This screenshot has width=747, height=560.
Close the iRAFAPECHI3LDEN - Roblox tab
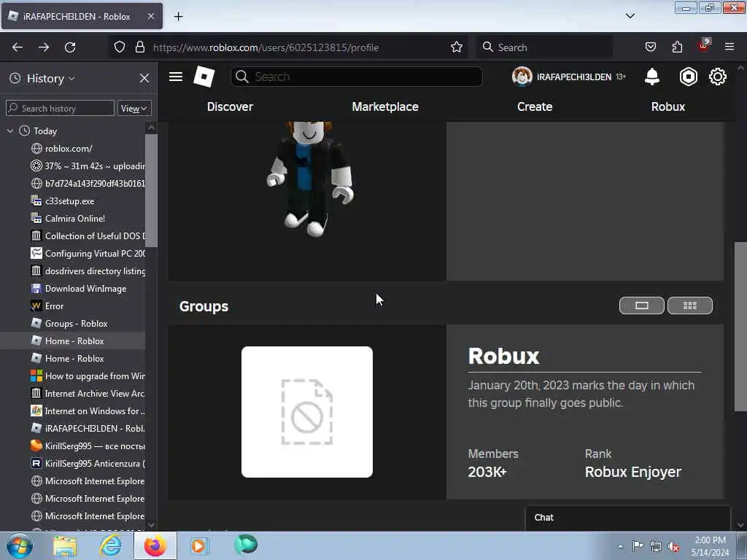coord(150,16)
